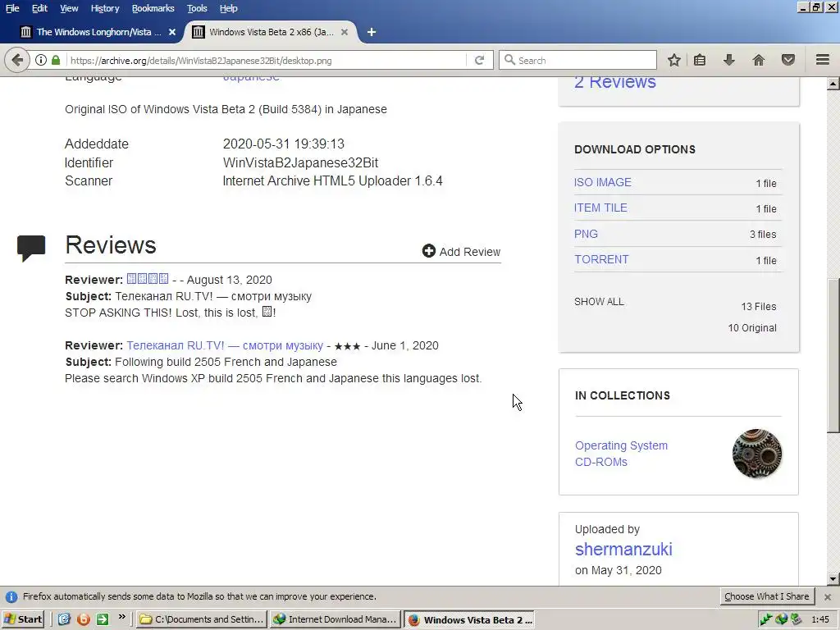Open the August 13 reviewer name link
840x630 pixels.
(x=148, y=279)
